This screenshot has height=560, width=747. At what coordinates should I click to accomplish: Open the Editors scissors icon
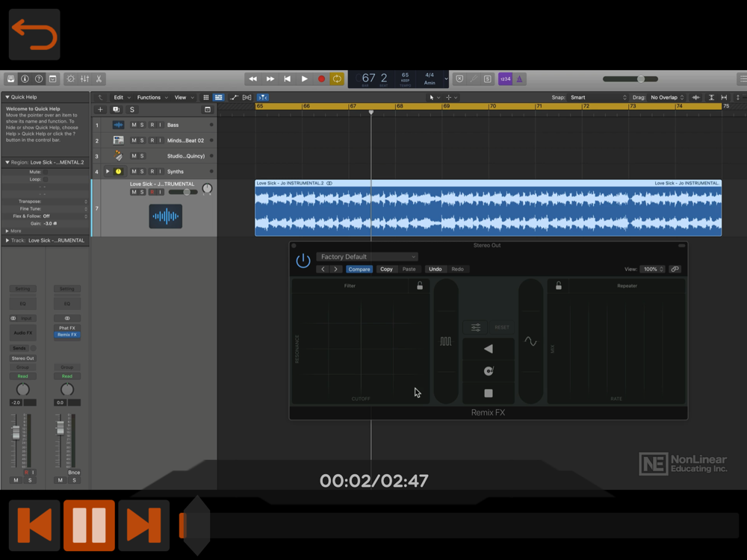click(99, 78)
